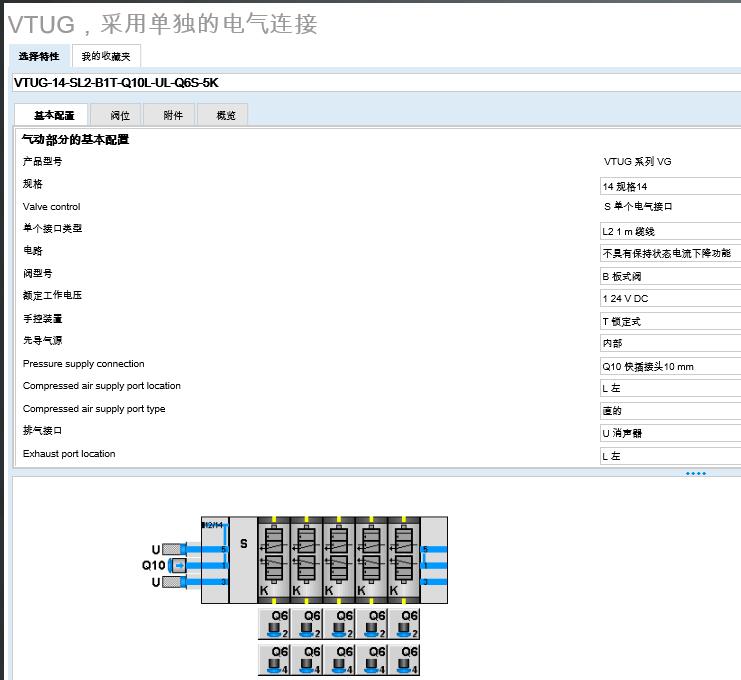The image size is (741, 680).
Task: Select first Q6 fitting on port 4 row
Action: pyautogui.click(x=274, y=659)
